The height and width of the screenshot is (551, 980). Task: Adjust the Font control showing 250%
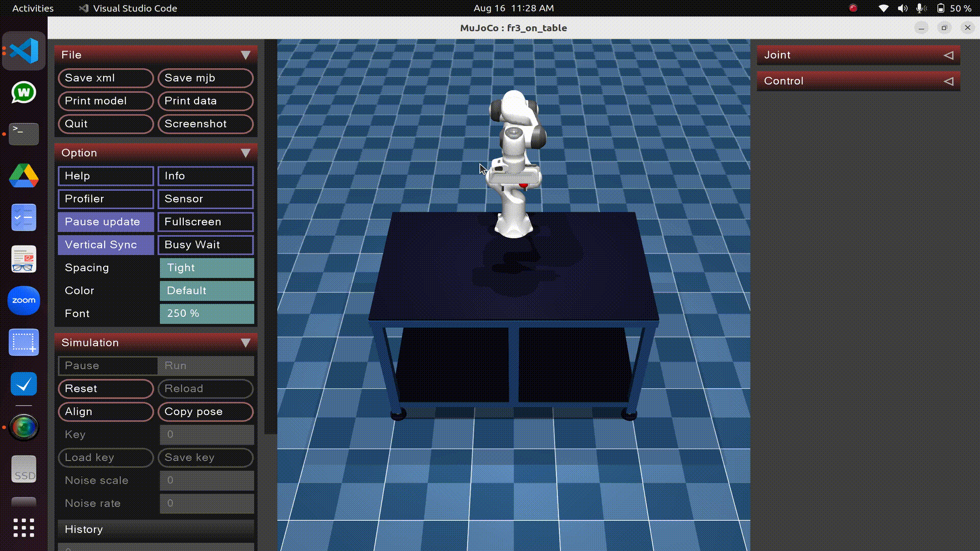pyautogui.click(x=206, y=313)
